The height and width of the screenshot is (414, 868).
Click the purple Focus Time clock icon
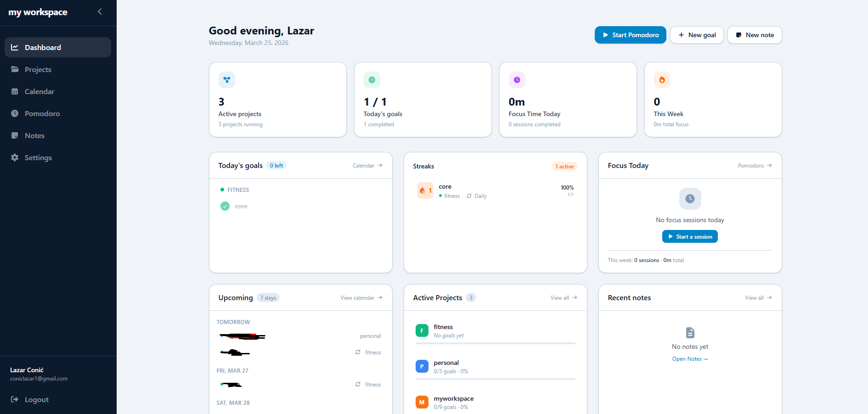(x=517, y=79)
